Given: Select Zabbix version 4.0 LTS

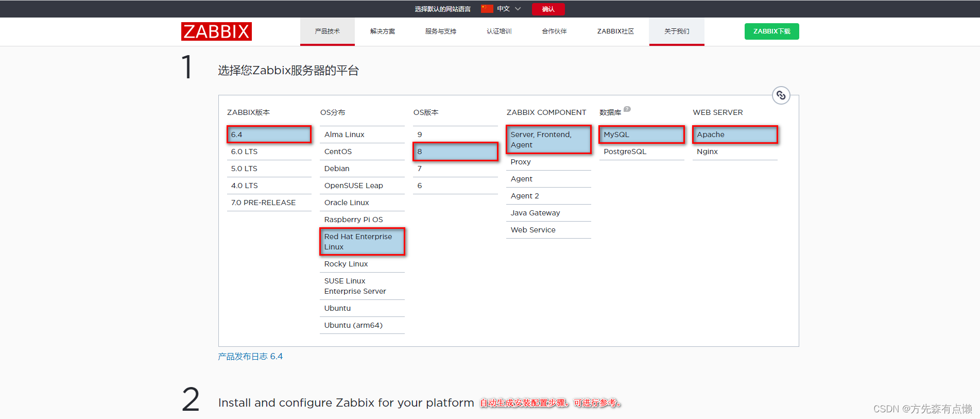Looking at the screenshot, I should click(269, 186).
